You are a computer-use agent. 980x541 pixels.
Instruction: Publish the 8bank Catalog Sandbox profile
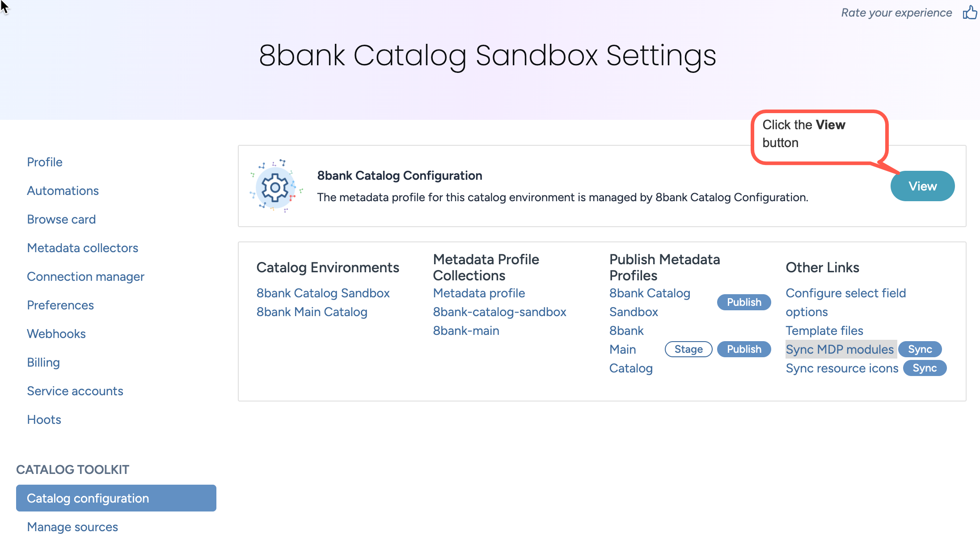[743, 302]
